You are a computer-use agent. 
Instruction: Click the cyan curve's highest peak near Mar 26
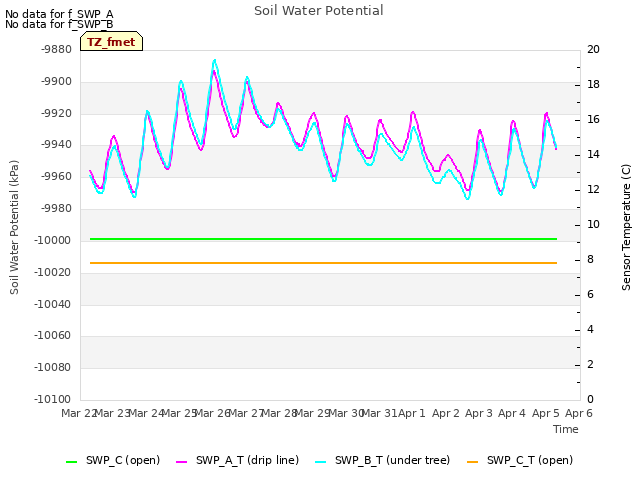tap(215, 61)
